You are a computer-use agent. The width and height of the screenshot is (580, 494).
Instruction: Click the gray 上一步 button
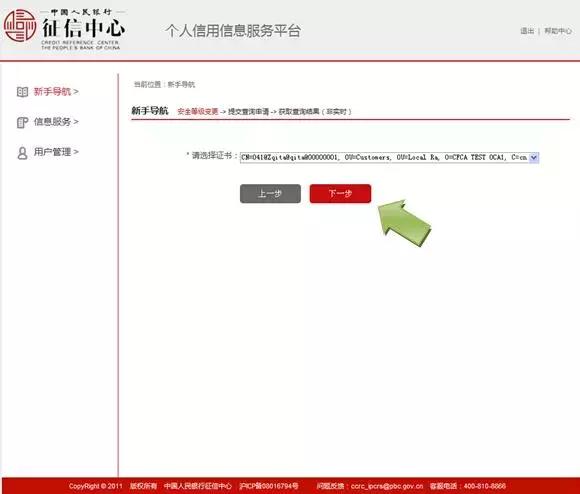(270, 193)
